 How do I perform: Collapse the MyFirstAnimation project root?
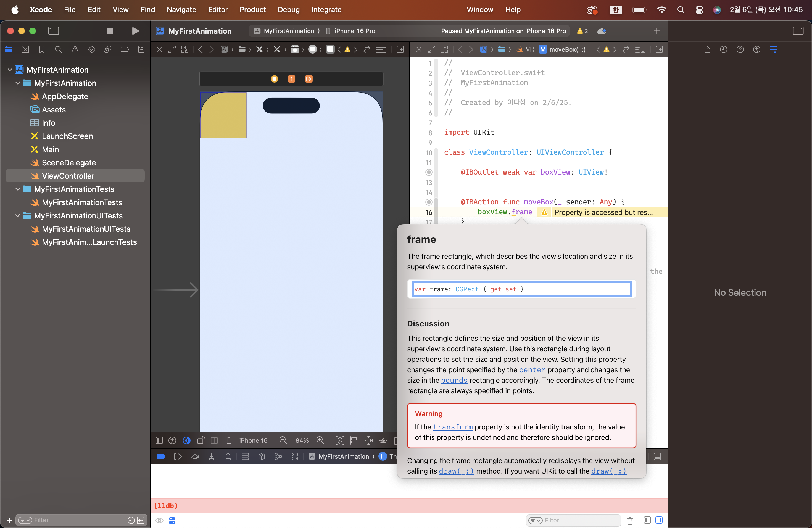pos(10,70)
